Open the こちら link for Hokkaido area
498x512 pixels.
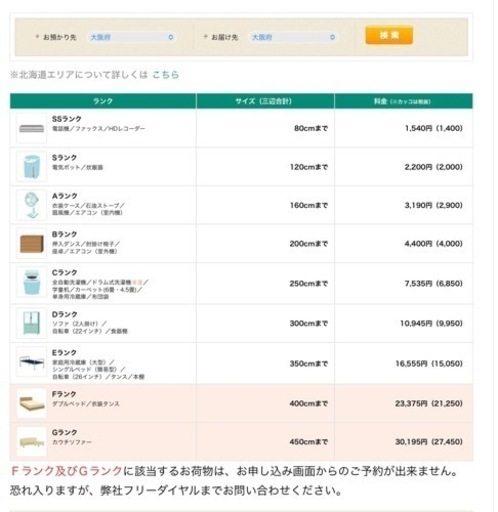coord(165,75)
